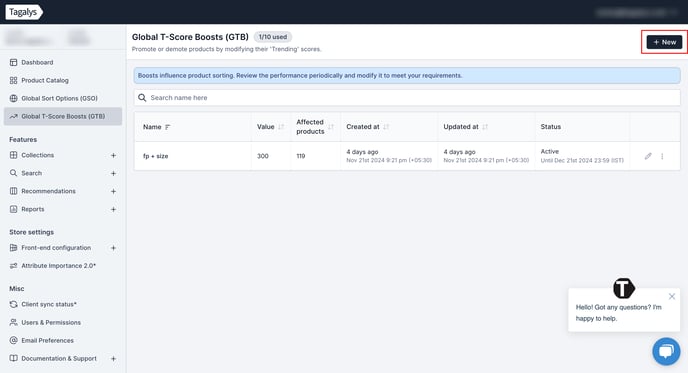688x373 pixels.
Task: Focus the Search name here field
Action: [407, 97]
